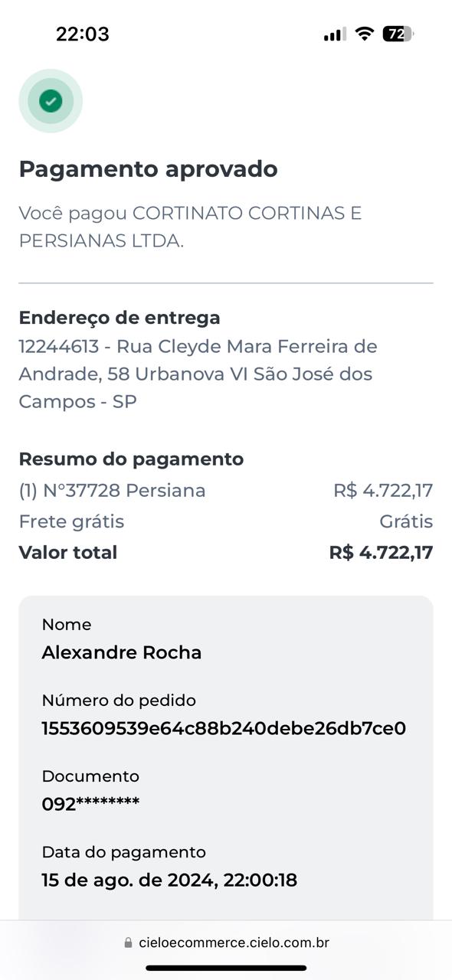Tap the 22:03 clock in status bar
The image size is (452, 980).
[83, 34]
